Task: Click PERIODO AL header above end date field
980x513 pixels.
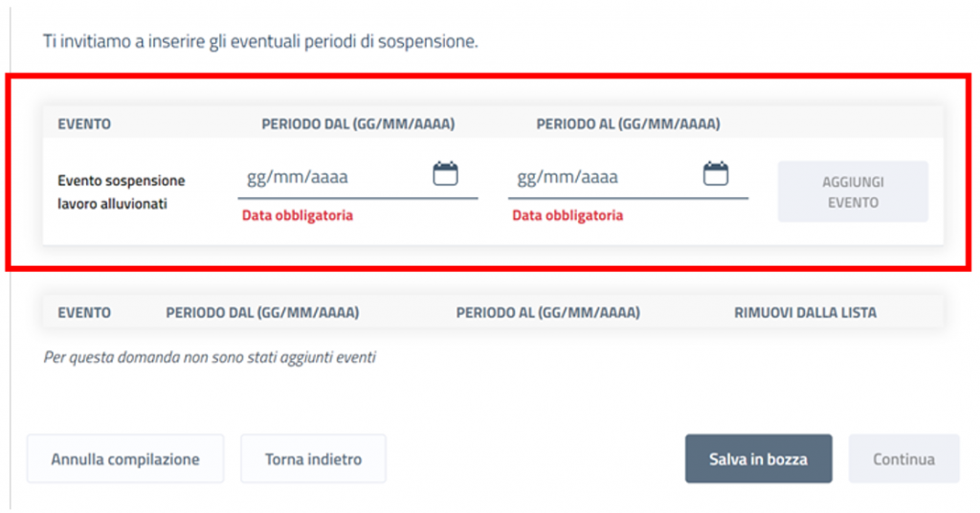Action: coord(628,123)
